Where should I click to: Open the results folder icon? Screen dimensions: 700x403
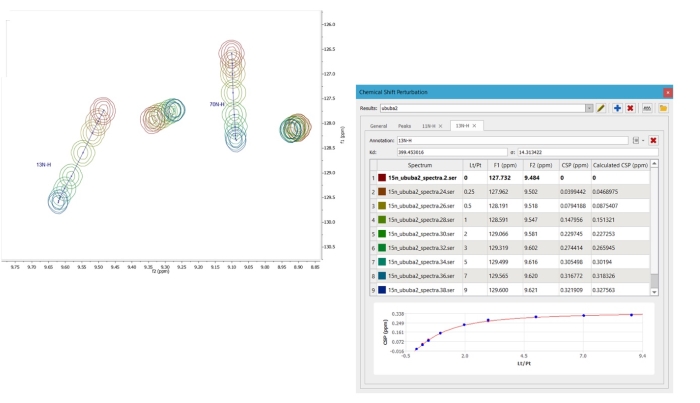(x=662, y=107)
